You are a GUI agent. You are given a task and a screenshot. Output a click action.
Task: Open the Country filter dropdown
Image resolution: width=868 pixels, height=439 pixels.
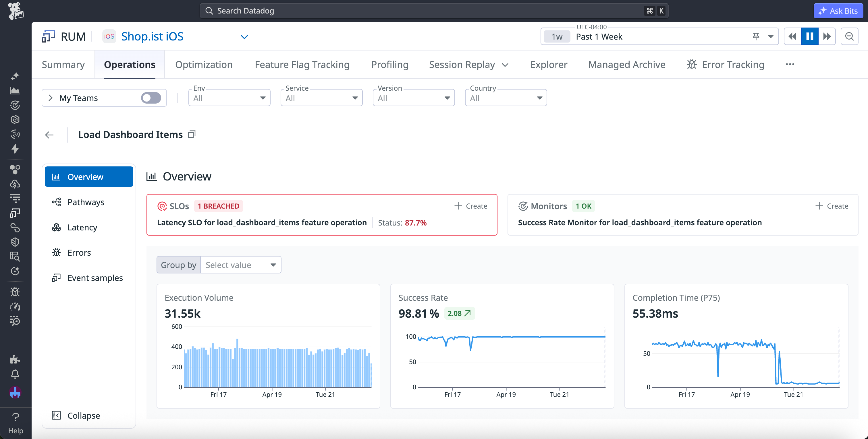(506, 98)
